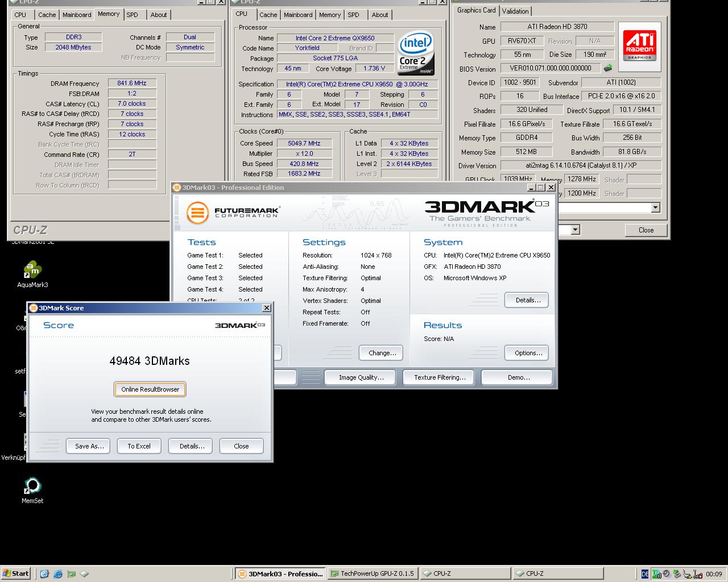Click Close button in 3DMark Score dialog

tap(241, 446)
